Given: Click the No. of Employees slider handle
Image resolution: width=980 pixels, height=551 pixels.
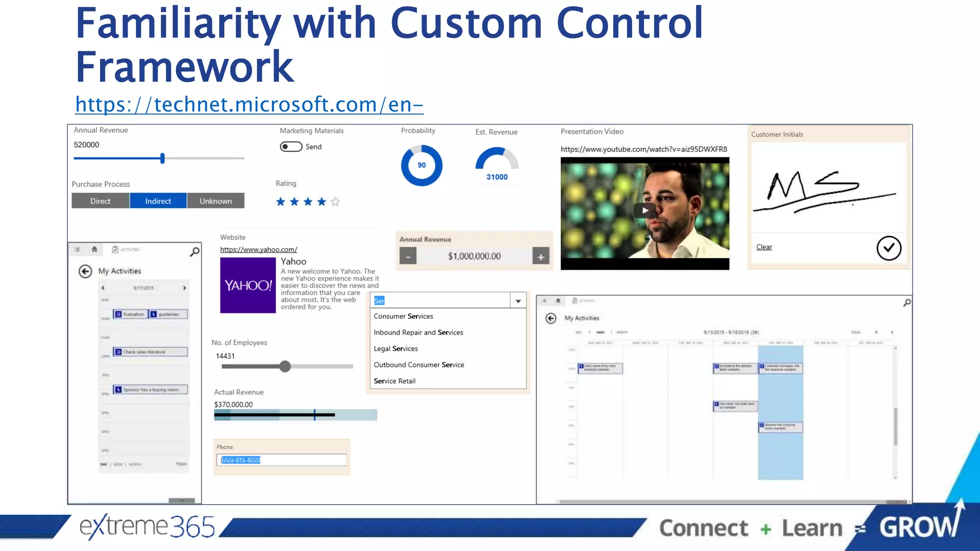Looking at the screenshot, I should click(x=285, y=366).
